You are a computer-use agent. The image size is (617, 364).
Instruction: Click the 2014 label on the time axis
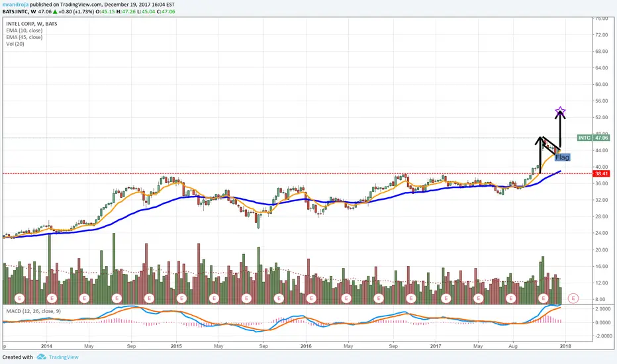47,346
